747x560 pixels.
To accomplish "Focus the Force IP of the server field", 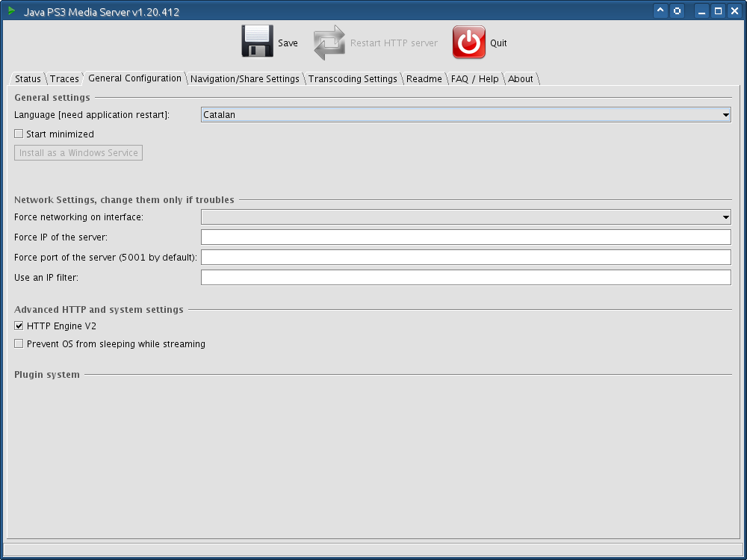I will pos(466,237).
